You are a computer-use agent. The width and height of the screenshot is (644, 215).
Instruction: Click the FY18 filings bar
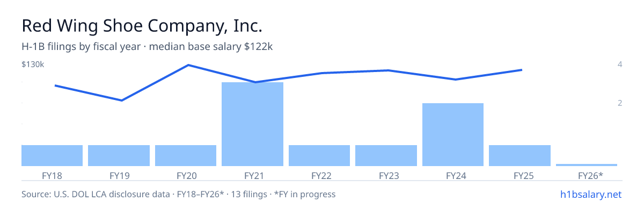[52, 155]
